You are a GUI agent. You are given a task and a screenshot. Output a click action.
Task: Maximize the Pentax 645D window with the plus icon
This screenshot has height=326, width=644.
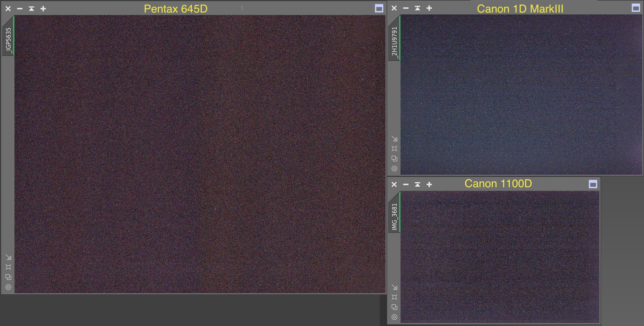(x=43, y=9)
